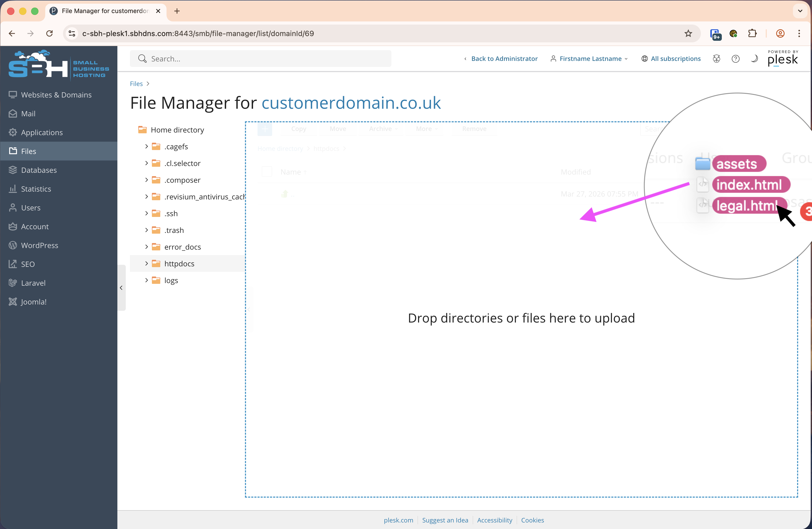Click the top Search field

click(260, 59)
